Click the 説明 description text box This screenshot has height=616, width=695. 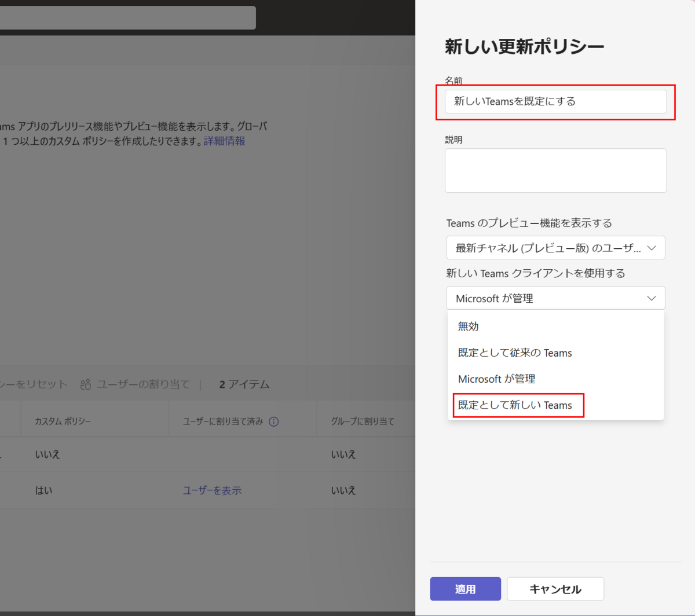(555, 171)
